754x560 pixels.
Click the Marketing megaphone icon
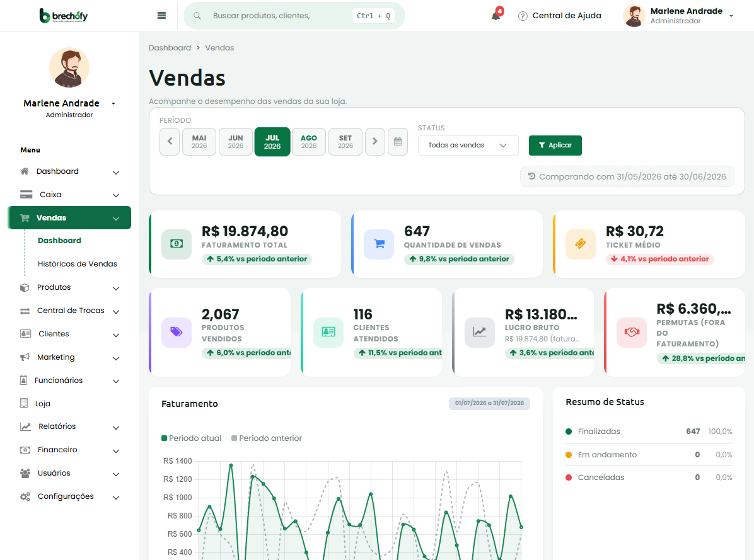click(25, 357)
